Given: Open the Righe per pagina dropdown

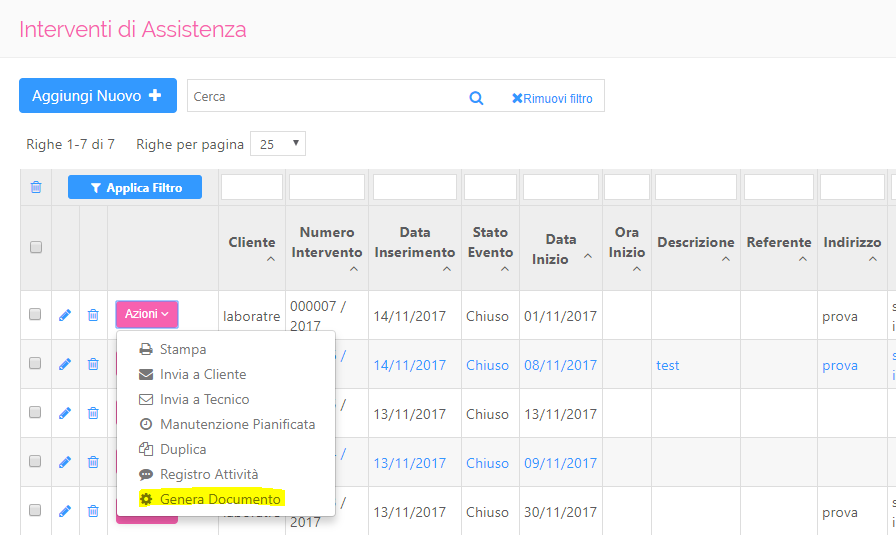Looking at the screenshot, I should (x=278, y=144).
